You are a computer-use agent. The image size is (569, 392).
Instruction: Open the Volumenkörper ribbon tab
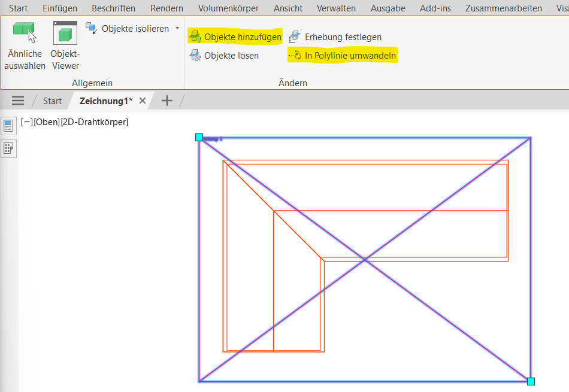[x=228, y=8]
